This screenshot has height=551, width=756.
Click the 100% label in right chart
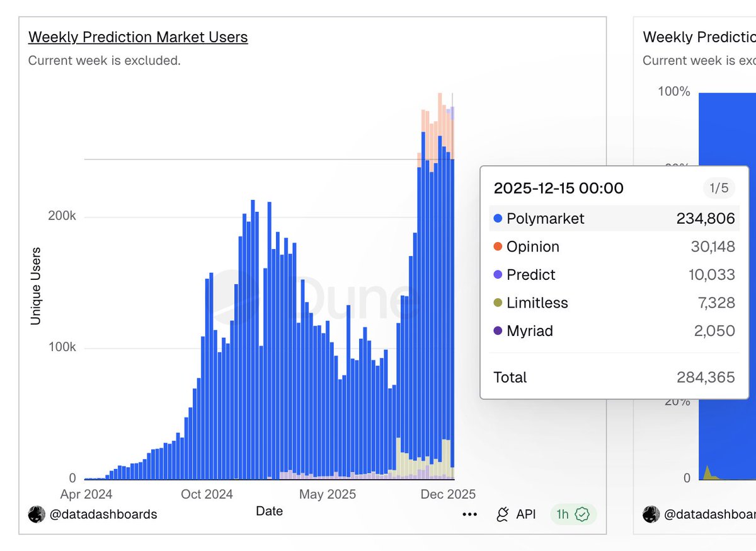674,91
